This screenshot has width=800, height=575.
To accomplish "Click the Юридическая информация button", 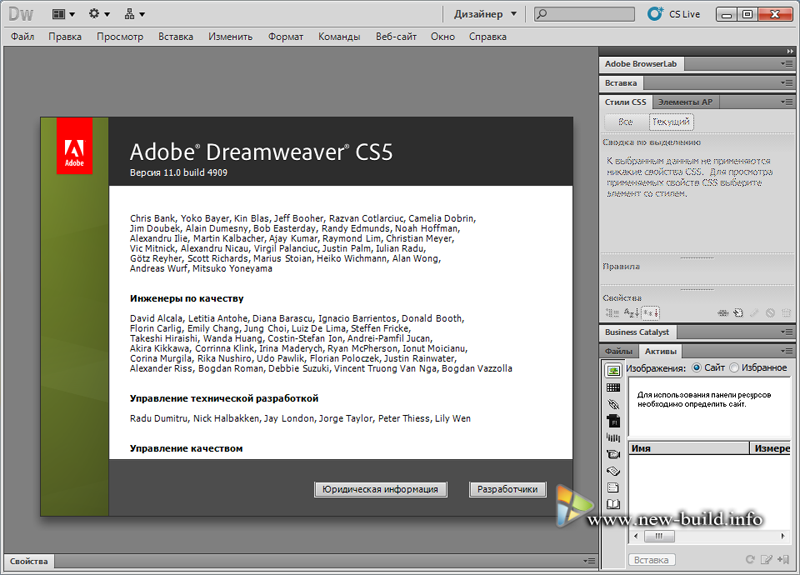I will coord(380,489).
